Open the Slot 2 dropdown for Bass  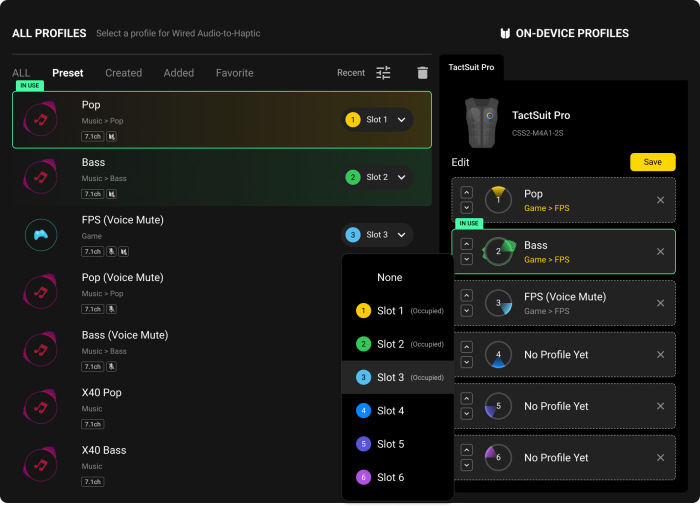376,177
